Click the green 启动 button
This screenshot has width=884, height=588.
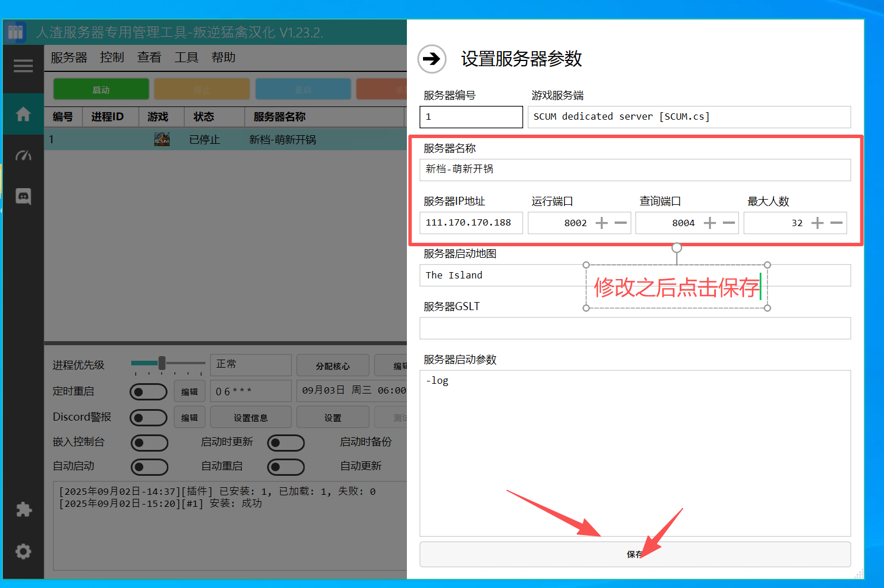click(101, 89)
